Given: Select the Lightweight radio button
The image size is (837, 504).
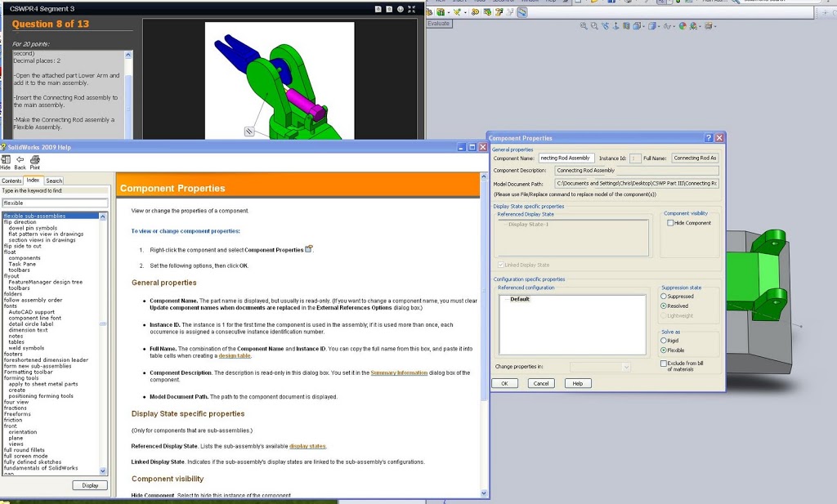Looking at the screenshot, I should (x=664, y=316).
